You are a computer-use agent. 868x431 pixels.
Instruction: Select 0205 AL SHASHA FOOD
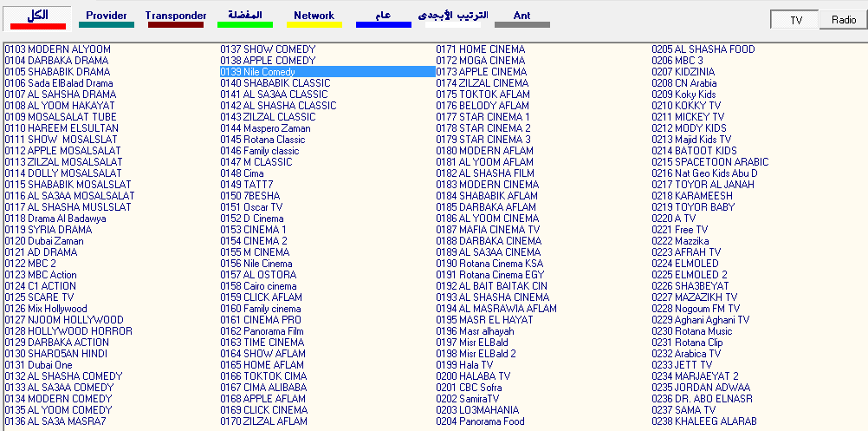coord(703,49)
